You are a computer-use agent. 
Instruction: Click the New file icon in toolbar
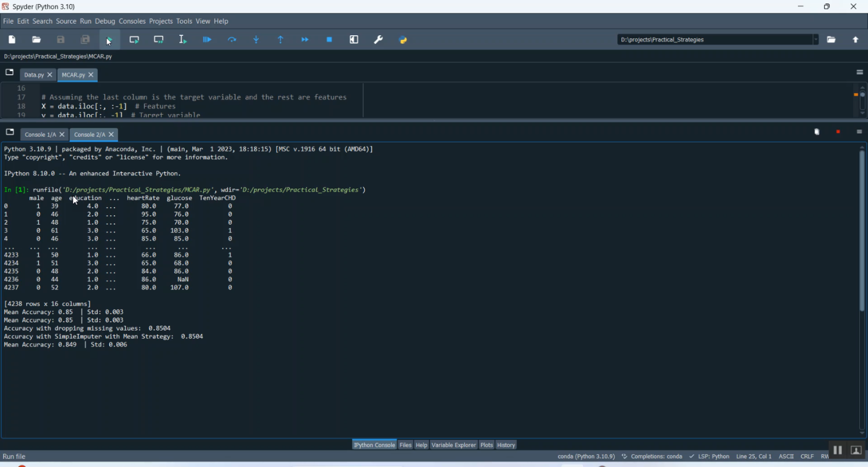pyautogui.click(x=12, y=40)
